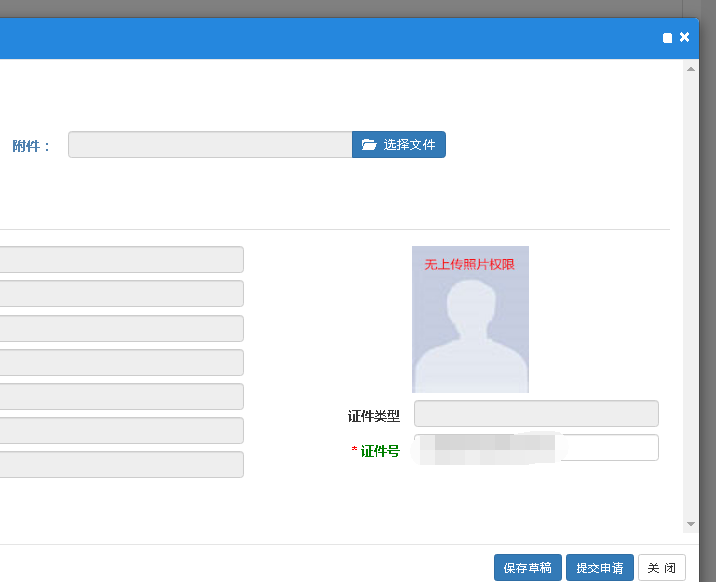Maximize the dialog using the square icon

coord(667,38)
